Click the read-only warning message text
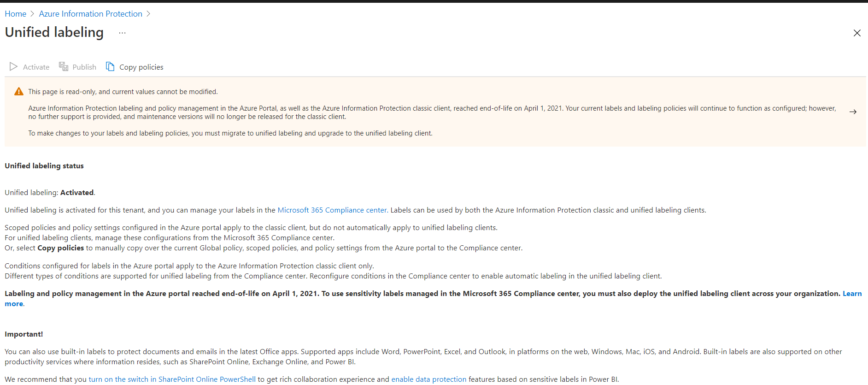 pos(123,92)
